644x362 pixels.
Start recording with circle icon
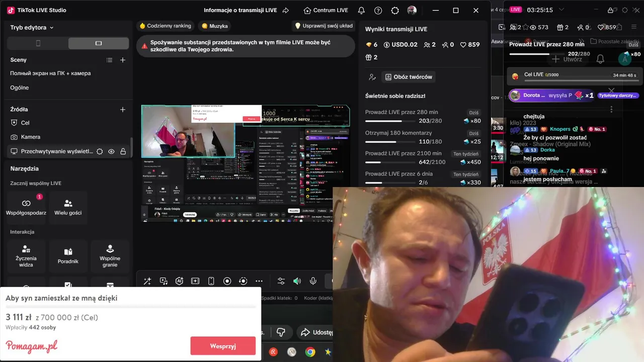(227, 281)
